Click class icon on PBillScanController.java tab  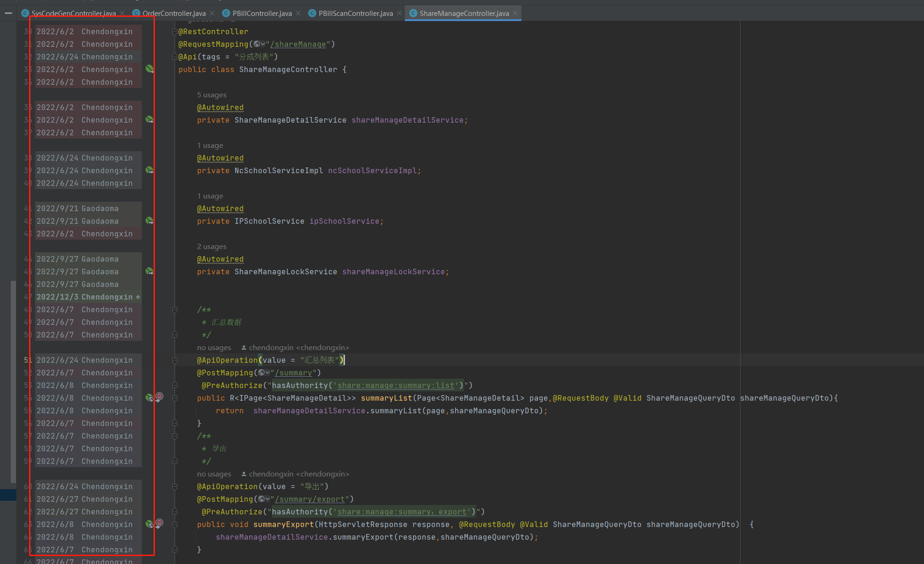coord(312,13)
